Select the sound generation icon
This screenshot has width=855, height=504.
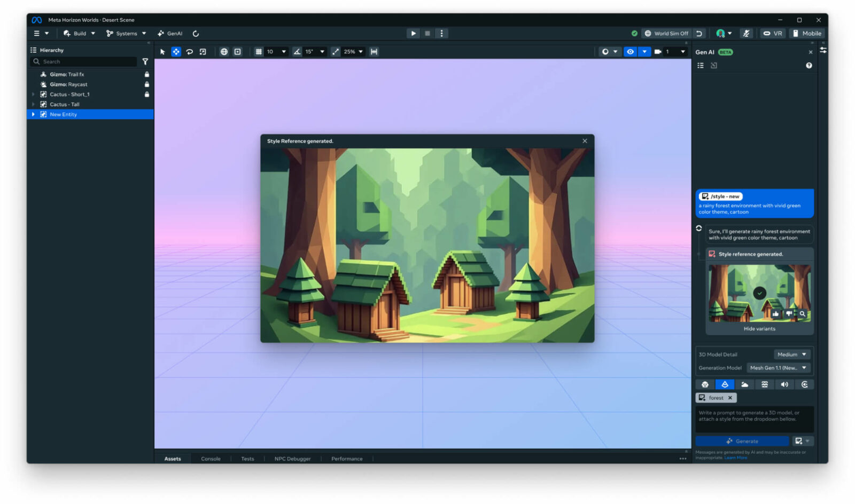[x=784, y=384]
